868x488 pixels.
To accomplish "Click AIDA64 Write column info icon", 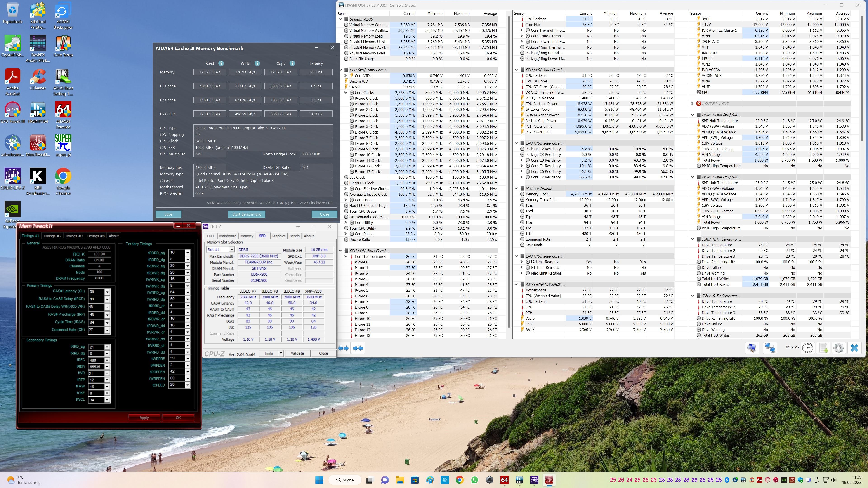I will tap(257, 63).
